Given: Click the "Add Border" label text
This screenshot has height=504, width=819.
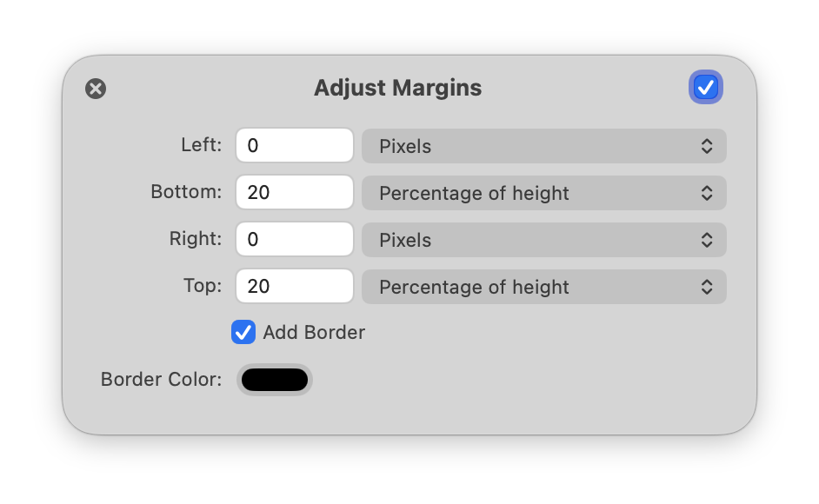Looking at the screenshot, I should coord(314,332).
